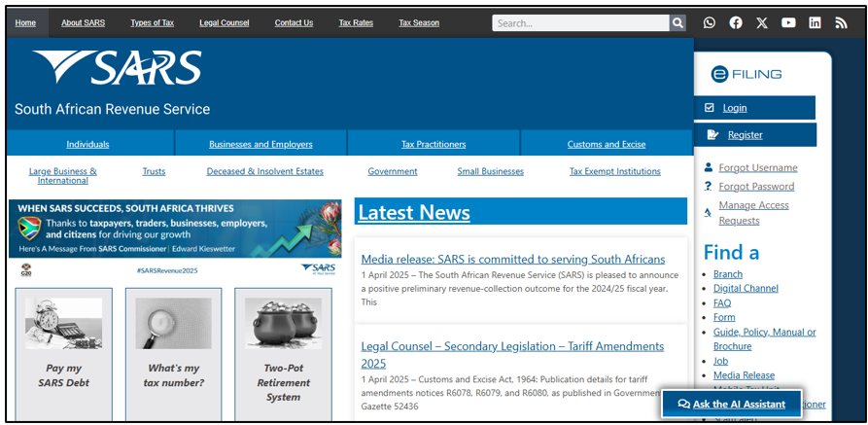Open the Tariff Amendments 2025 article
Viewport: 868px width, 425px height.
[512, 355]
